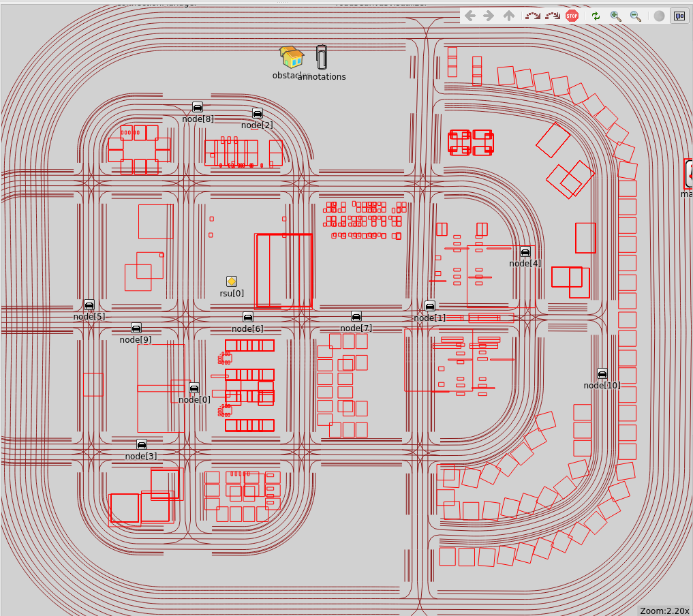Click the node[3] car icon
Screen dimensions: 693x616
click(142, 444)
